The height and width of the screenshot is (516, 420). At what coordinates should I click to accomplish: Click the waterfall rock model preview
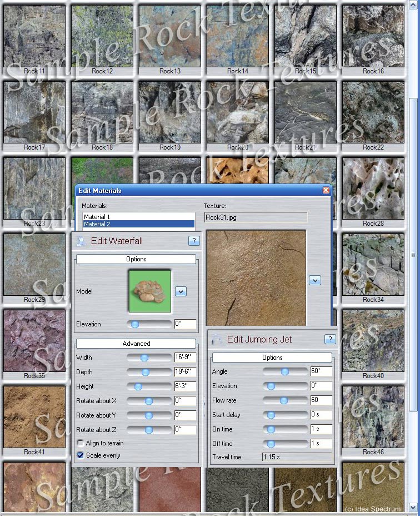150,291
